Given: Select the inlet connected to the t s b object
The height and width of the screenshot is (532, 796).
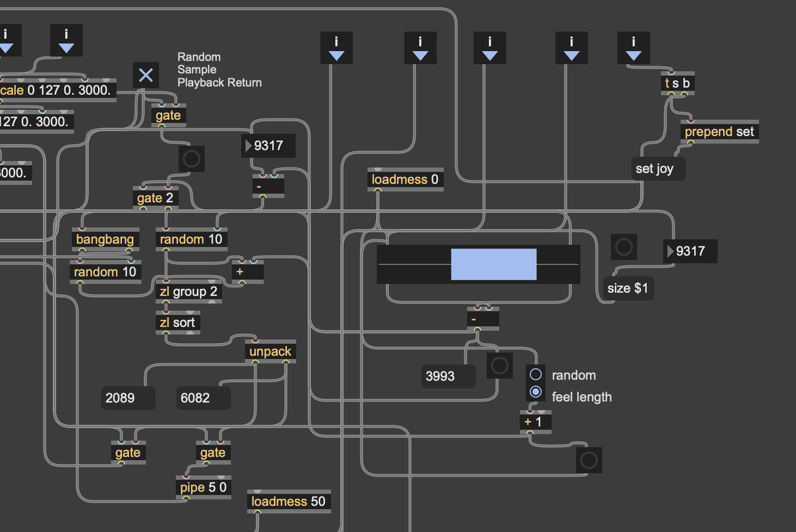Looking at the screenshot, I should (634, 48).
